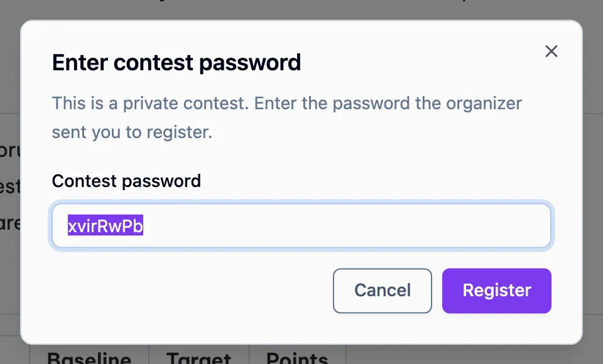Click the highlighted password text xvirRwPb
Viewport: 603px width, 364px height.
[106, 225]
